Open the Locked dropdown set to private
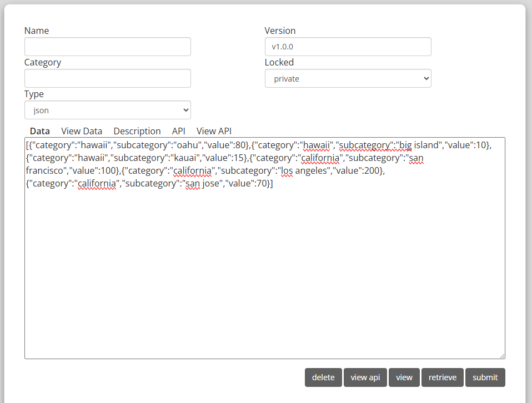The image size is (532, 403). pyautogui.click(x=348, y=78)
